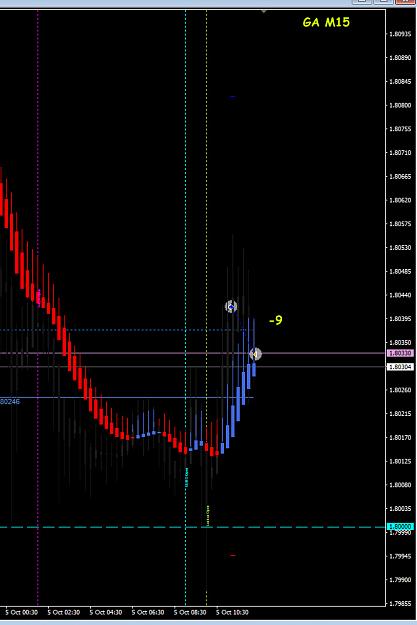This screenshot has height=625, width=417.
Task: Click the blue '80246' level label
Action: (x=10, y=401)
